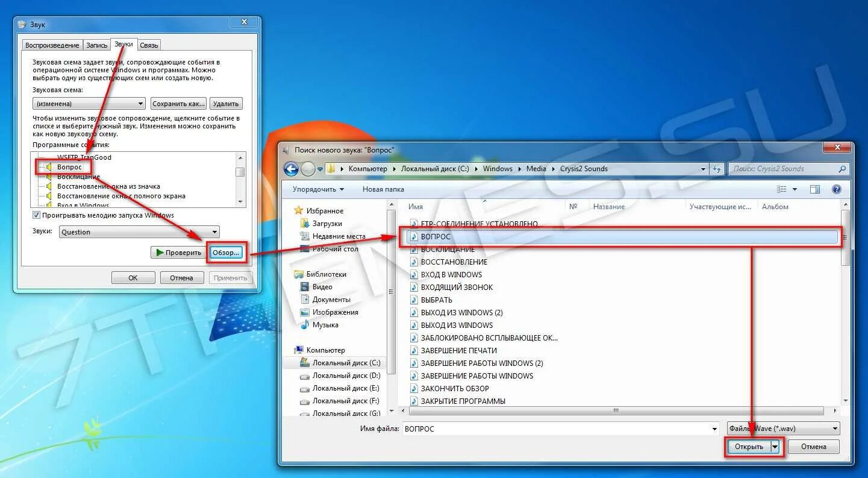Click OK in the Sound window
The height and width of the screenshot is (478, 868).
pyautogui.click(x=133, y=278)
